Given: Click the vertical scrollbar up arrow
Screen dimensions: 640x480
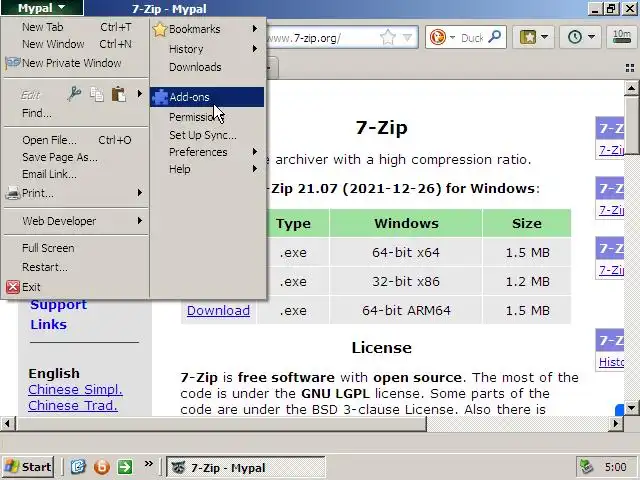Looking at the screenshot, I should (x=631, y=88).
